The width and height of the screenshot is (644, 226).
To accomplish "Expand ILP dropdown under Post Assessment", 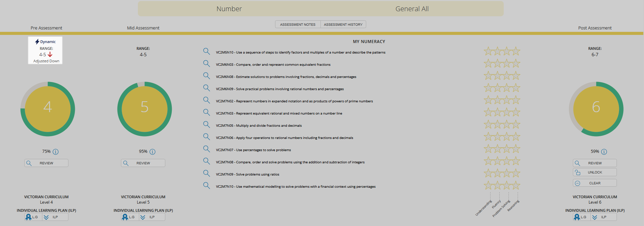I will coord(604,217).
